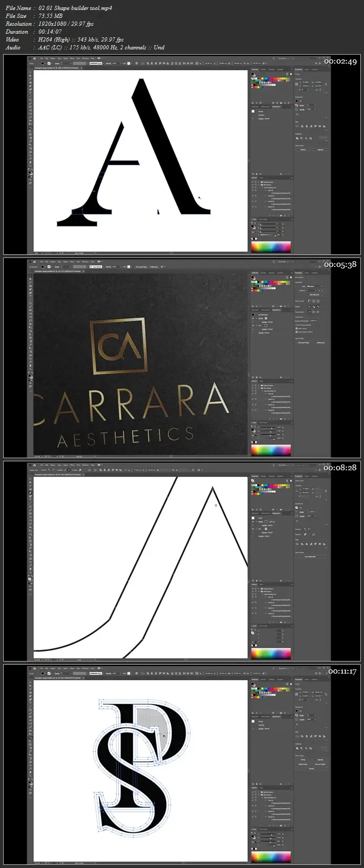This screenshot has height=868, width=364.
Task: Open Essentials workspace dropdown, 00:05:38 frame
Action: click(284, 262)
